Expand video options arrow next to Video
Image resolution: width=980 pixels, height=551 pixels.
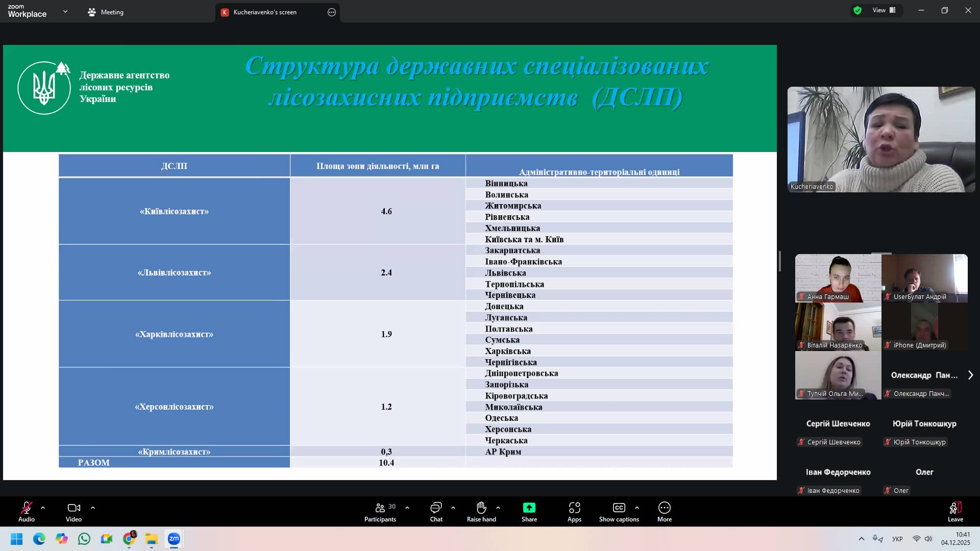(93, 508)
